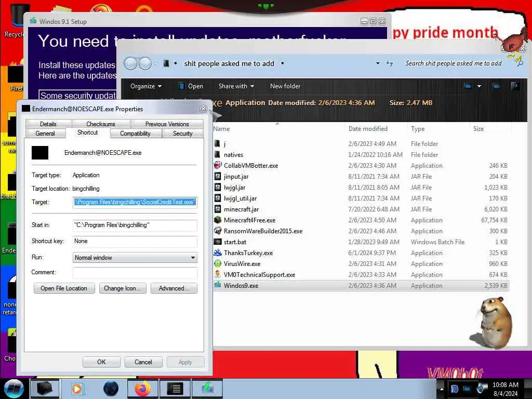Click the Minecraft4Free.exe icon
Screen dimensions: 532x399
(x=218, y=220)
